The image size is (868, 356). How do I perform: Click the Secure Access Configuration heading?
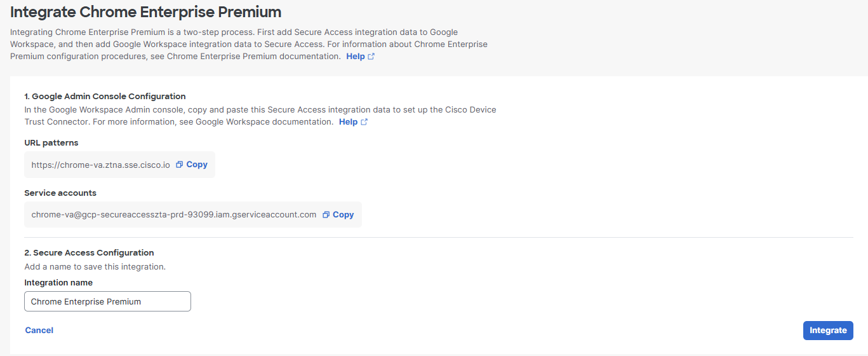[89, 253]
